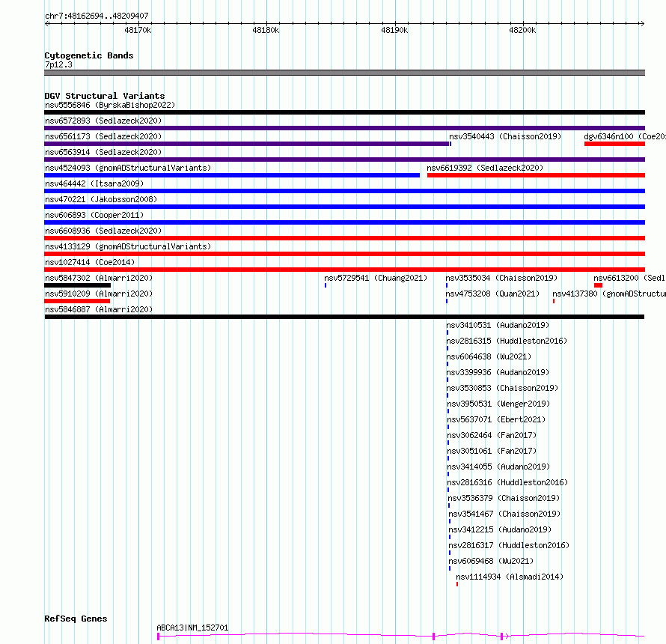666x644 pixels.
Task: Open nsv5637071 (Ebert2021) variant
Action: (496, 419)
